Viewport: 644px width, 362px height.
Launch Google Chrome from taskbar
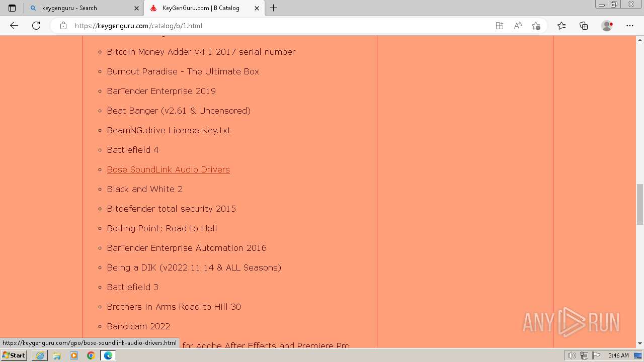point(91,355)
